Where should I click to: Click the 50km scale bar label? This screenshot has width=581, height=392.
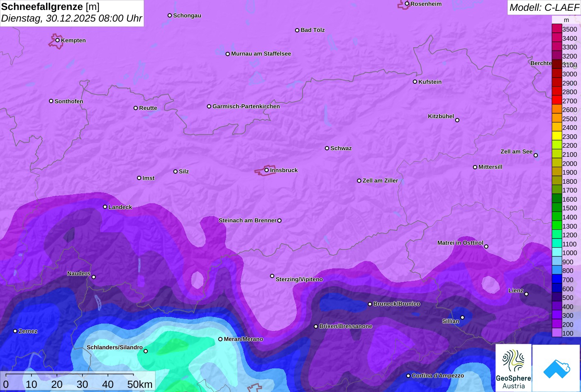coord(140,384)
